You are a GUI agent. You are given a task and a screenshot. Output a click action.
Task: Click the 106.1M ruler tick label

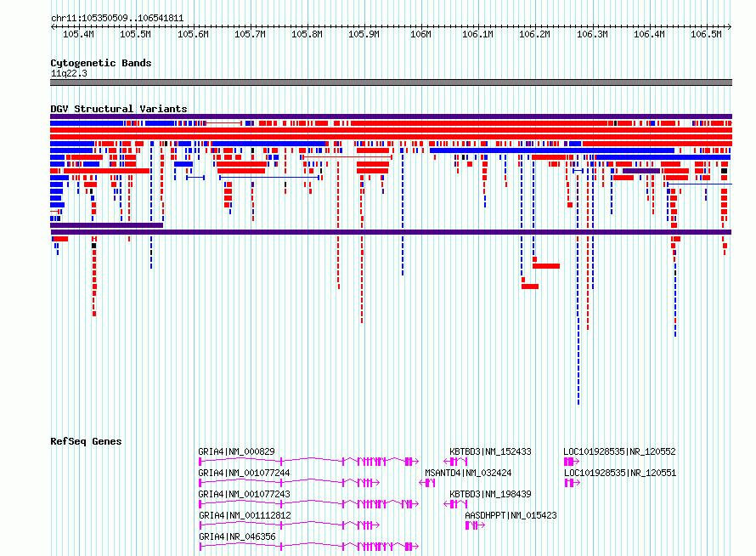(x=477, y=34)
